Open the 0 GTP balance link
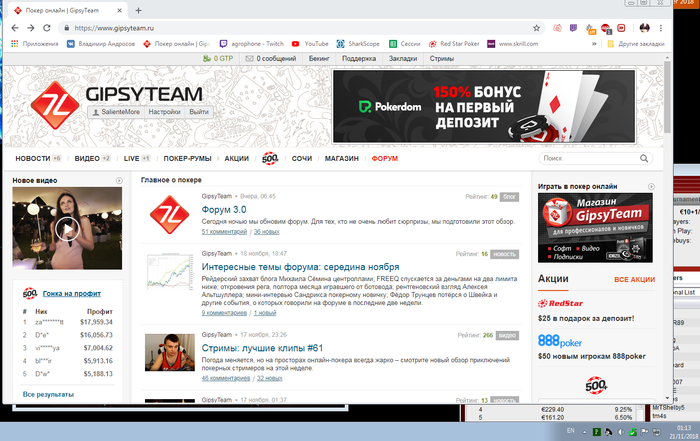The width and height of the screenshot is (700, 441). pyautogui.click(x=218, y=58)
